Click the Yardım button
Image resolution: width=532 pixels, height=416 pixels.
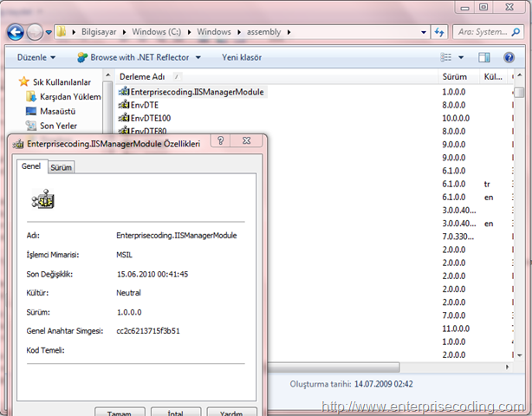coord(231,412)
